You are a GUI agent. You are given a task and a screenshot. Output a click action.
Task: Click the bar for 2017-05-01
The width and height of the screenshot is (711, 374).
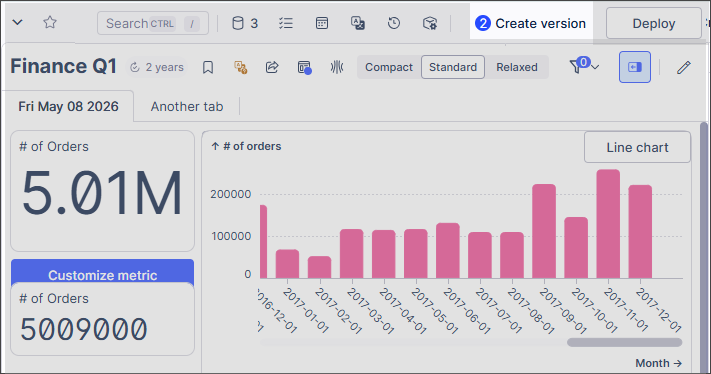(416, 254)
